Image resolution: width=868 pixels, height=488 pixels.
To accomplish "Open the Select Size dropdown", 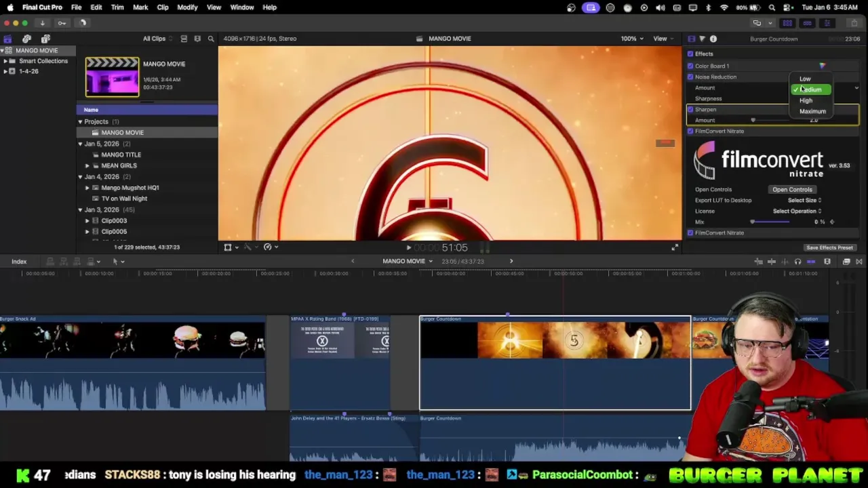I will (804, 200).
